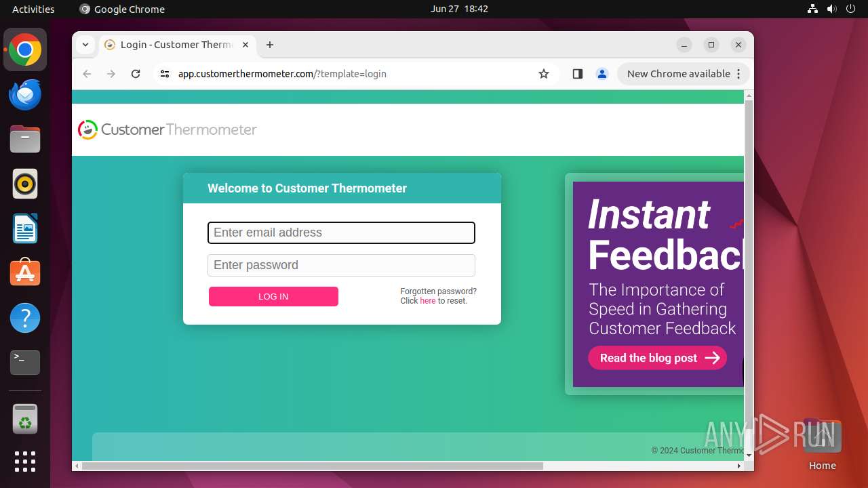Click the horizontal scrollbar thumb
The image size is (868, 488).
point(313,466)
